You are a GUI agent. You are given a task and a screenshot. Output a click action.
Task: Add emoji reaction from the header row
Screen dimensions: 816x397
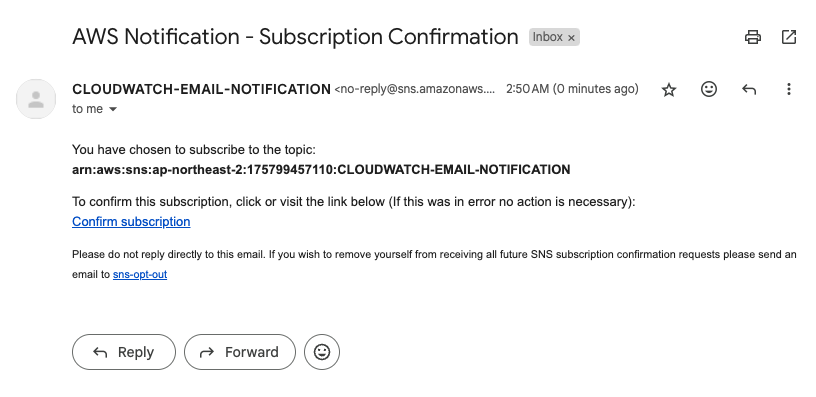tap(709, 89)
